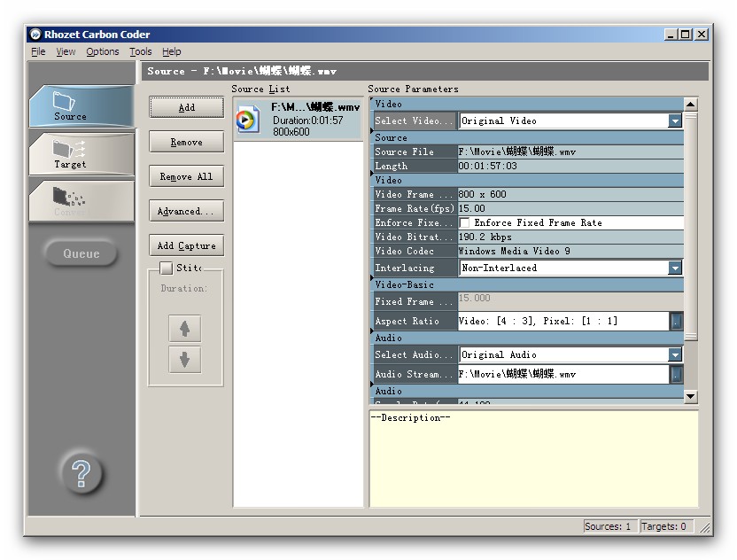Move source up with the up arrow
The height and width of the screenshot is (560, 737).
point(184,329)
